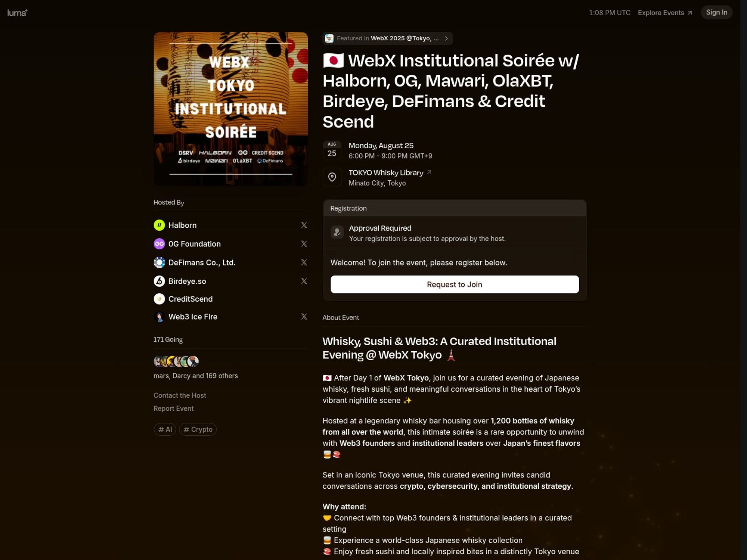Click the X icon beside DeFimans Co., Ltd.
Image resolution: width=747 pixels, height=560 pixels.
(304, 262)
